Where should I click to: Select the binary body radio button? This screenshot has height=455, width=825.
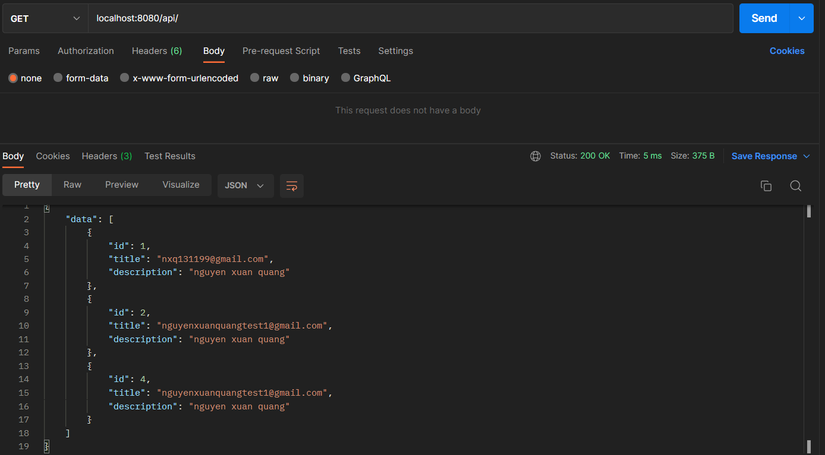(x=296, y=78)
